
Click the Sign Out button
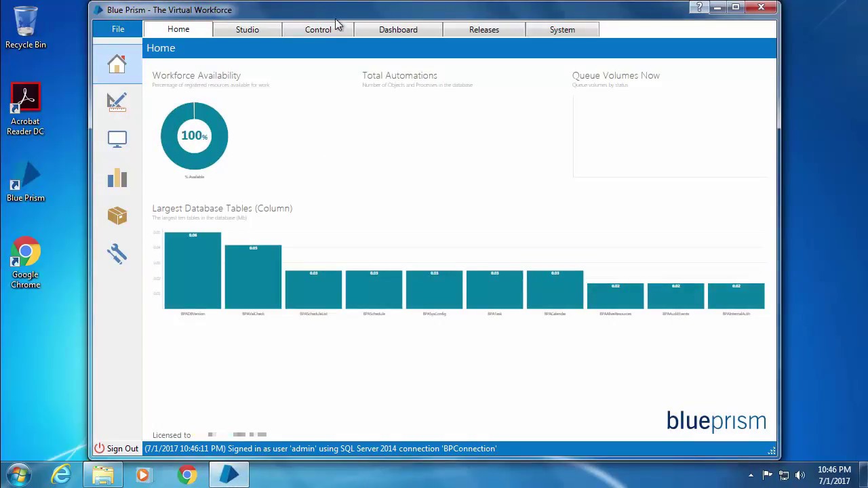tap(116, 449)
